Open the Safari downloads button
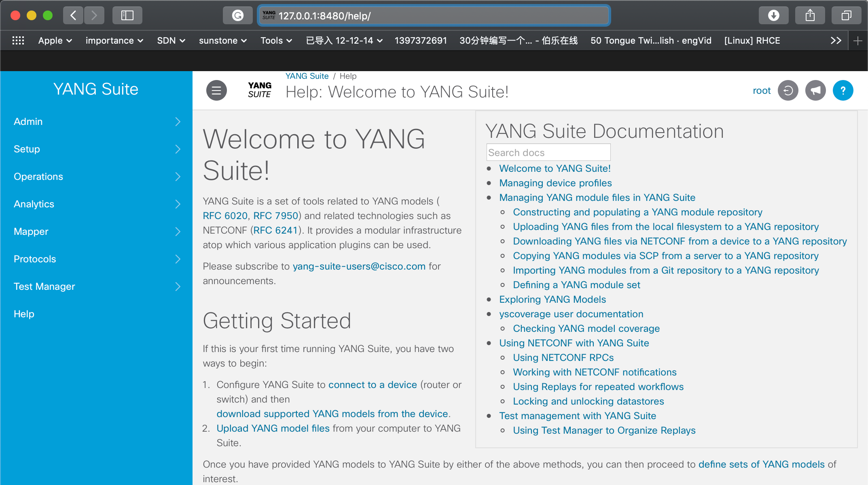 (x=774, y=15)
